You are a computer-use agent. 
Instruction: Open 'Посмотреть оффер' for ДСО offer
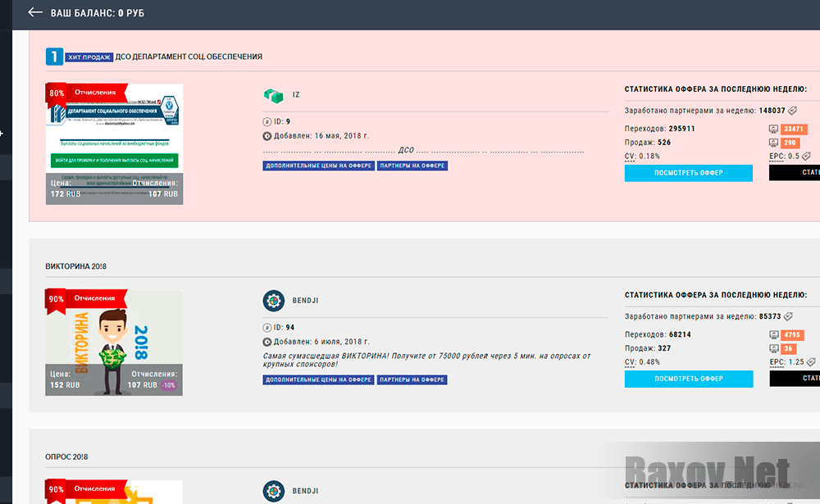[x=688, y=173]
